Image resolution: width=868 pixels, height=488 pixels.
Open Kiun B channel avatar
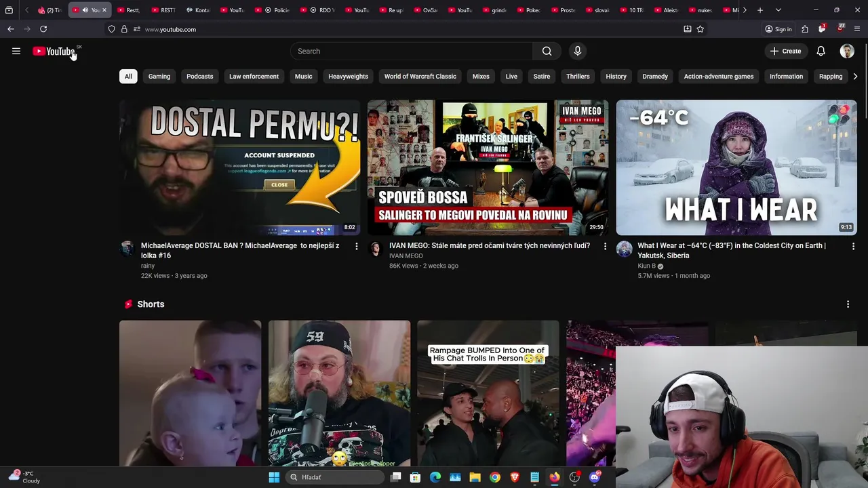click(x=624, y=249)
